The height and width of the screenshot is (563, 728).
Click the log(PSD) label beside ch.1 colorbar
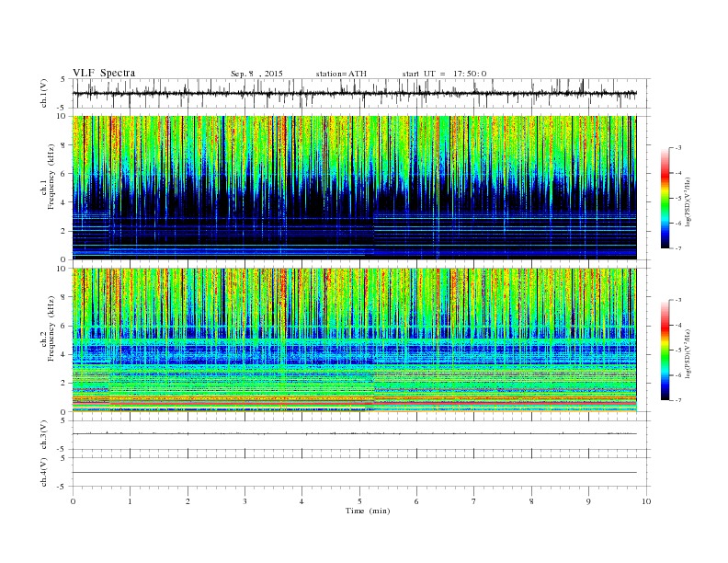(x=688, y=202)
